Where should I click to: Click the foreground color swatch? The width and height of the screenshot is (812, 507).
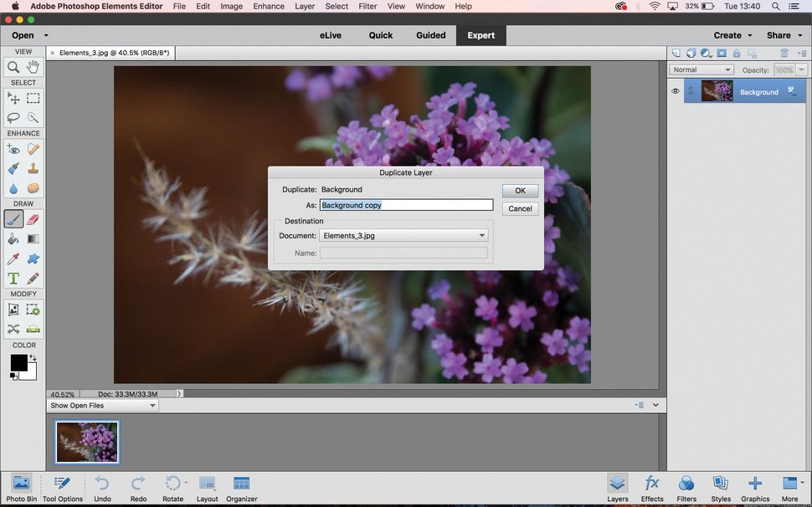(x=18, y=361)
